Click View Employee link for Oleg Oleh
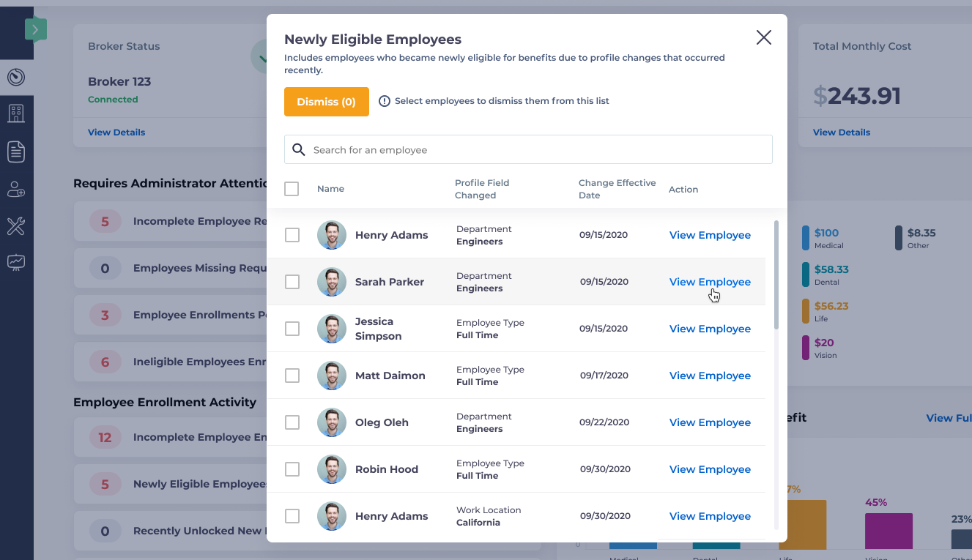Screen dimensions: 972x560 710,422
